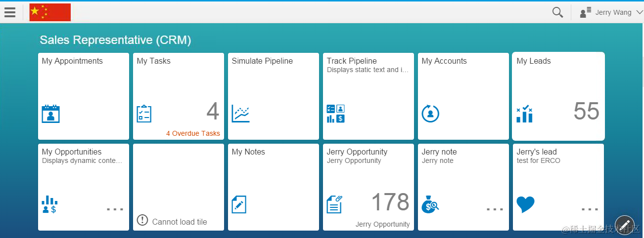The image size is (644, 238).
Task: Expand the Jerry Wang user dropdown
Action: click(x=640, y=12)
